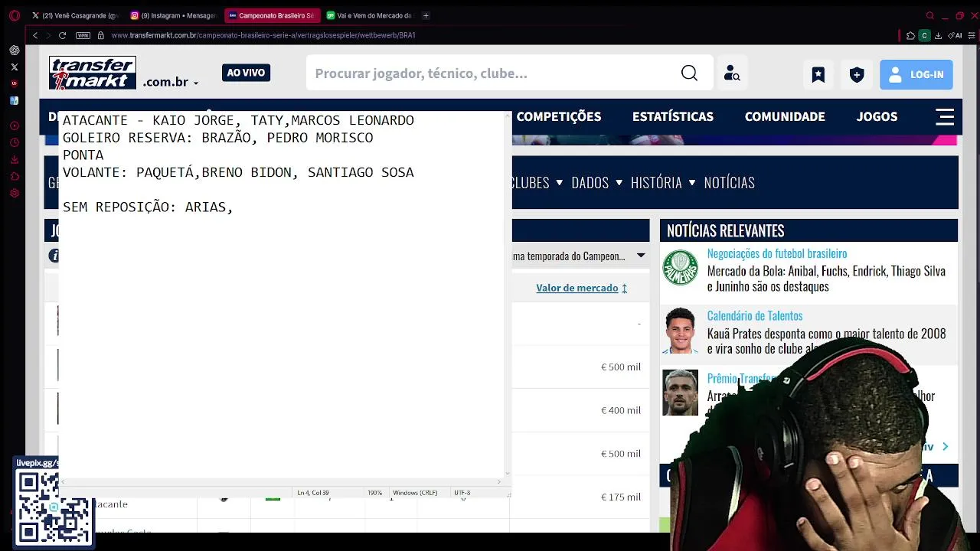
Task: Click the livepix QR code overlay
Action: coord(53,507)
